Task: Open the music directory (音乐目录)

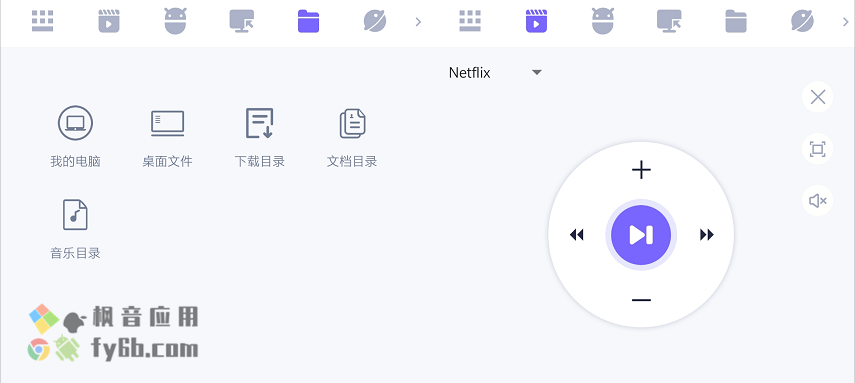Action: (x=75, y=229)
